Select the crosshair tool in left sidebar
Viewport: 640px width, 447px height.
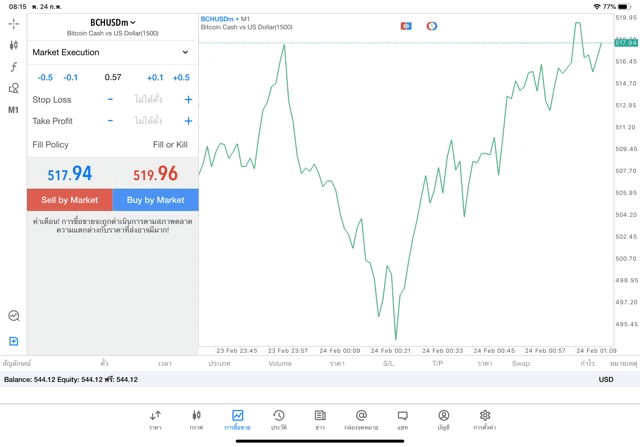click(x=13, y=23)
